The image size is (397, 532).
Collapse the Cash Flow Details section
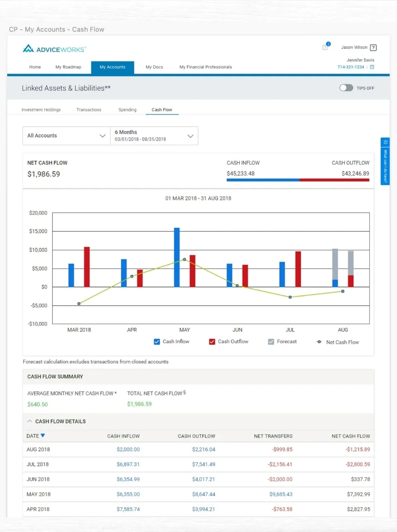point(30,421)
